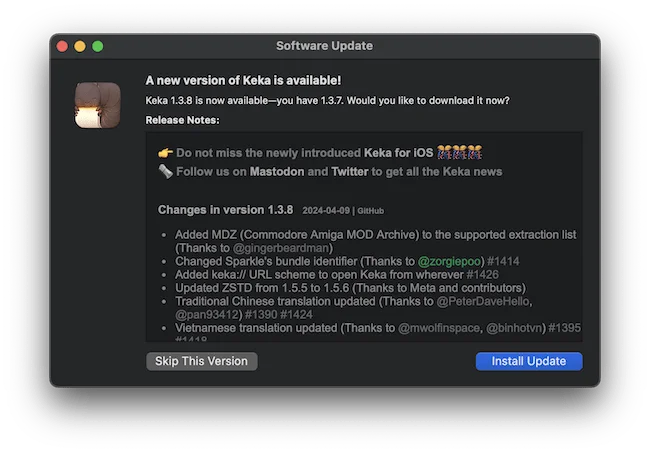Click the 'Changes in version 1.3.8' heading
Image resolution: width=650 pixels, height=453 pixels.
point(225,210)
